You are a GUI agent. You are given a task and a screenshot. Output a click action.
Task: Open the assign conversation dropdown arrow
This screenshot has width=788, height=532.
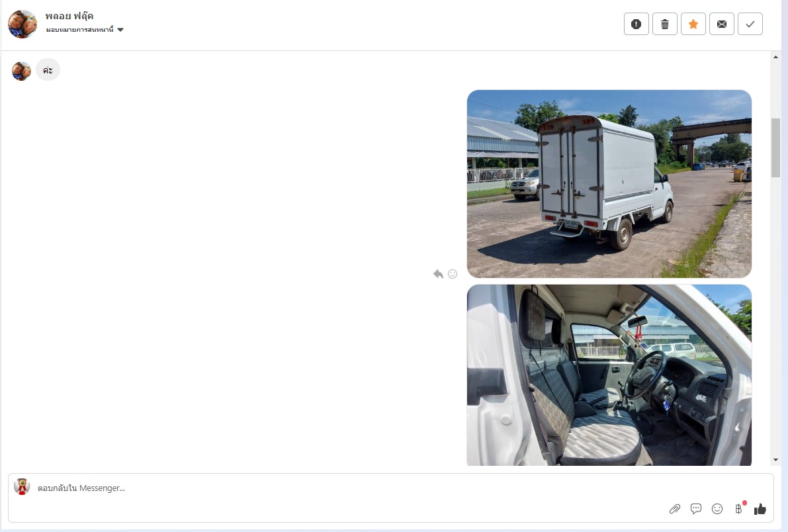(x=120, y=30)
